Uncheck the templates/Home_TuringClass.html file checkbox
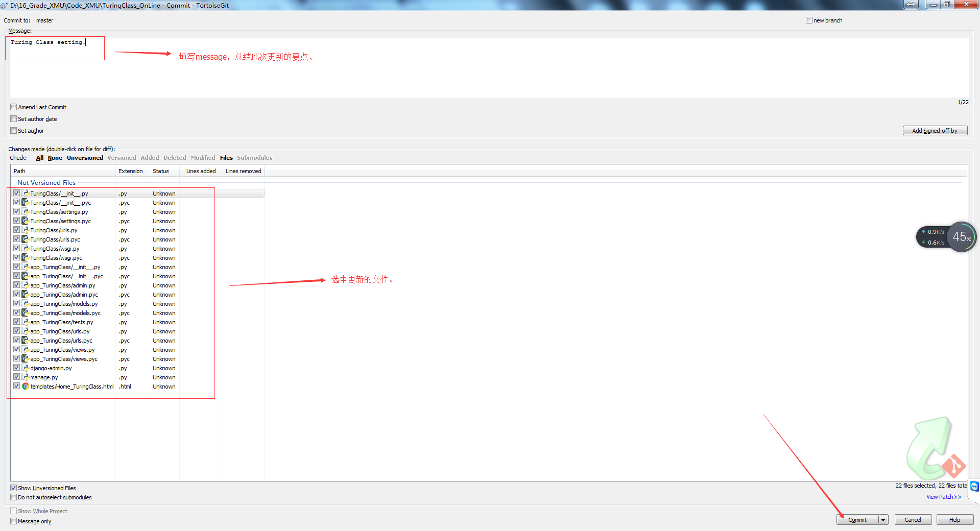 point(17,386)
